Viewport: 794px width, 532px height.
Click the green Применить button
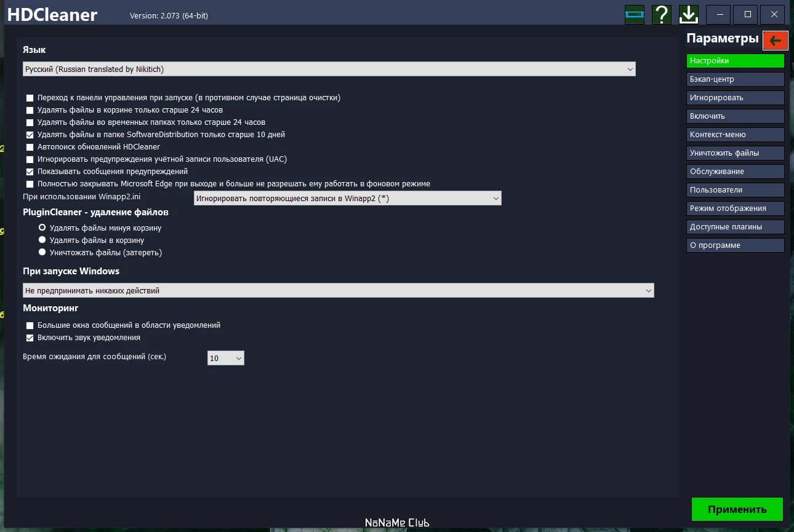tap(737, 509)
